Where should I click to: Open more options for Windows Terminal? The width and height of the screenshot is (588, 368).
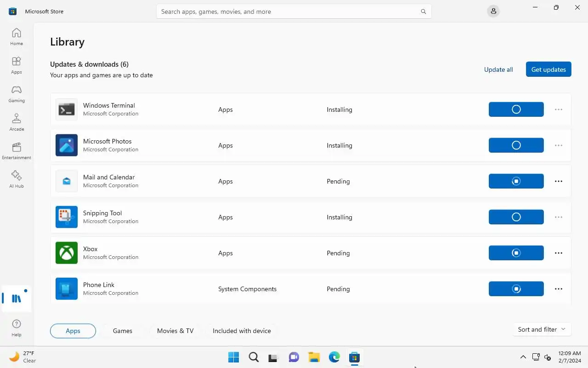(x=559, y=109)
